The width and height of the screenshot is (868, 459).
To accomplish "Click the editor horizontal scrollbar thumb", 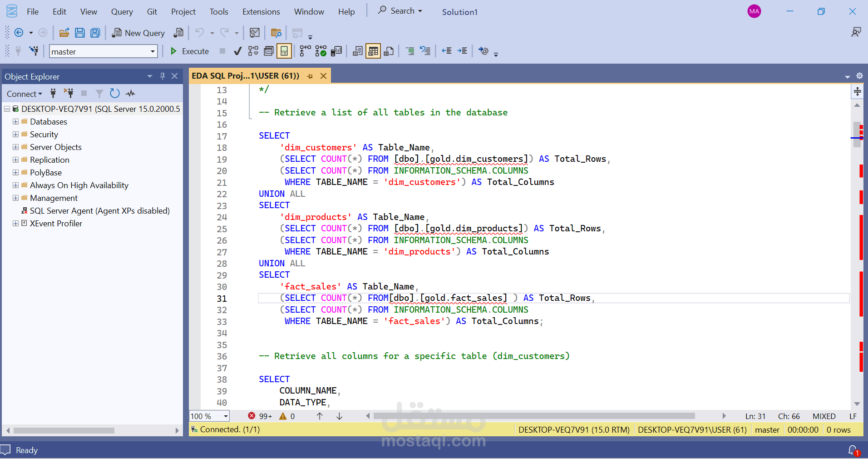I will [x=534, y=416].
